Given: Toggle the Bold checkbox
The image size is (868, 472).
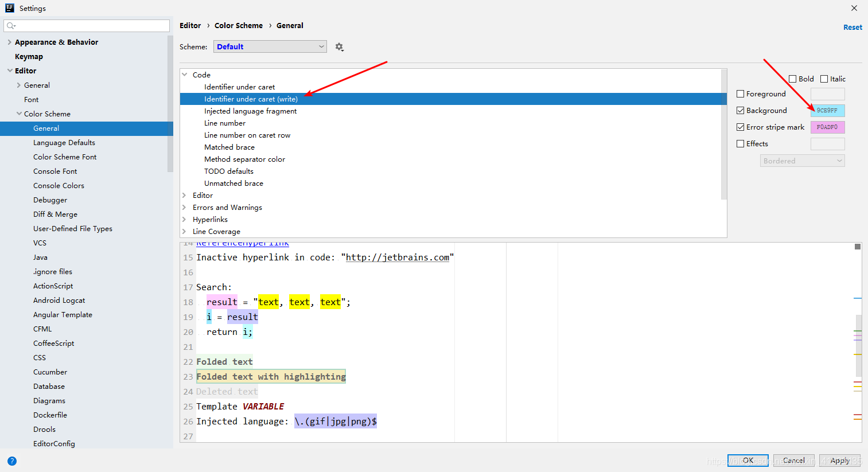Looking at the screenshot, I should 792,79.
